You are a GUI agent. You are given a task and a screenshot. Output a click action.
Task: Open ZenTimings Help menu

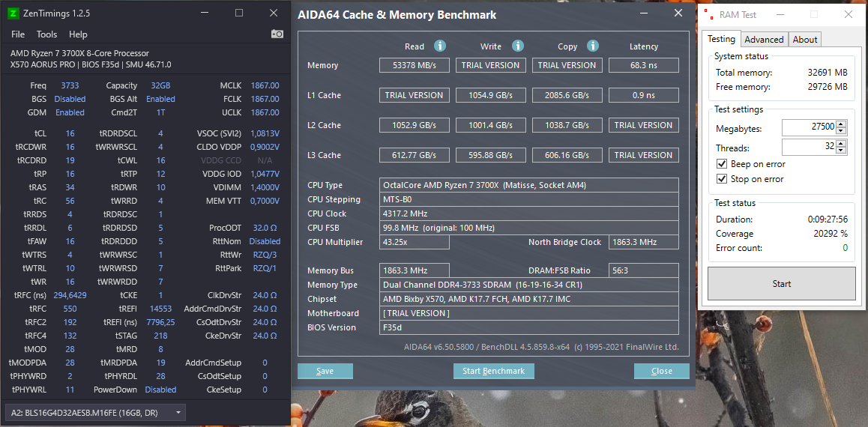click(78, 34)
